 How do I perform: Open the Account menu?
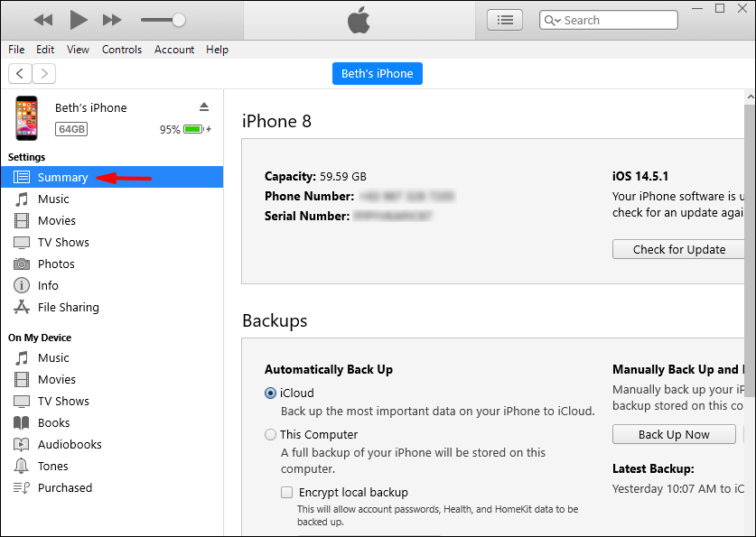point(174,50)
